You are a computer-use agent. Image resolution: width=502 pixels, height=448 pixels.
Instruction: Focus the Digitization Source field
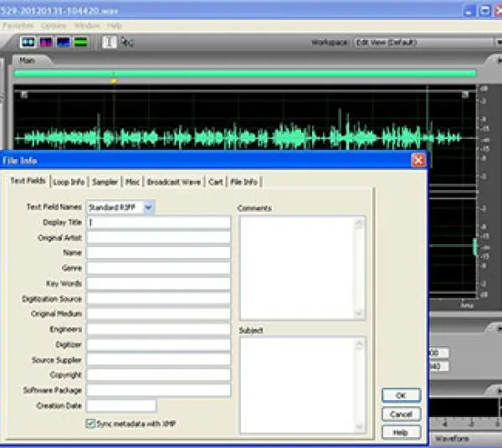[158, 299]
